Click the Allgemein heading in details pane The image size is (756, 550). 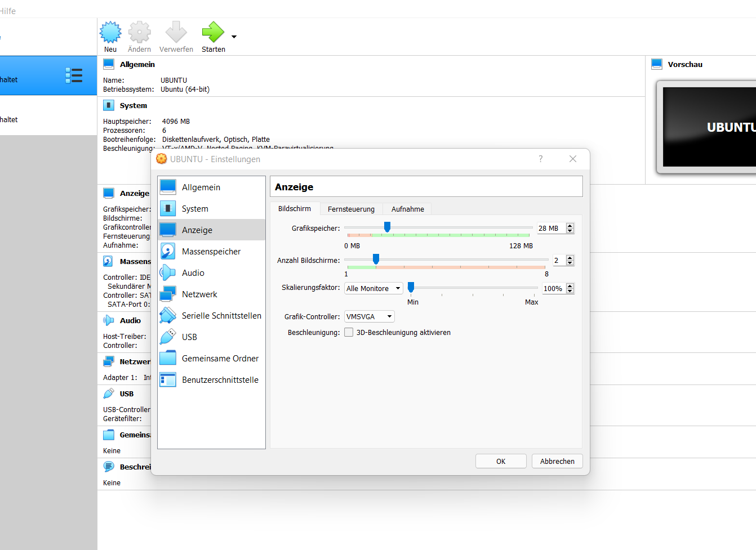tap(137, 64)
